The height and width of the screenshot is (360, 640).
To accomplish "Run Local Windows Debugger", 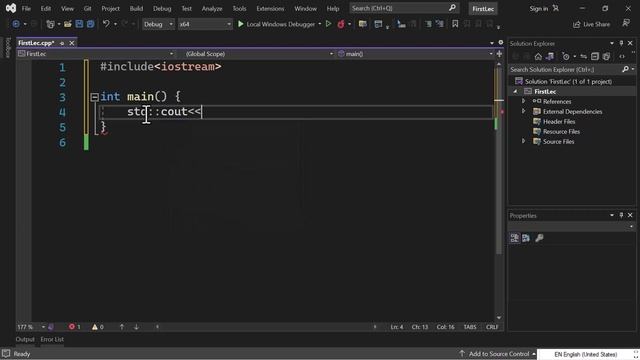I will 277,24.
